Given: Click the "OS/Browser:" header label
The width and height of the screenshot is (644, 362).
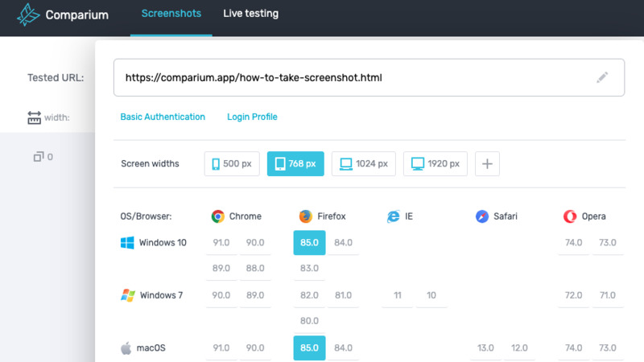Looking at the screenshot, I should (x=146, y=216).
